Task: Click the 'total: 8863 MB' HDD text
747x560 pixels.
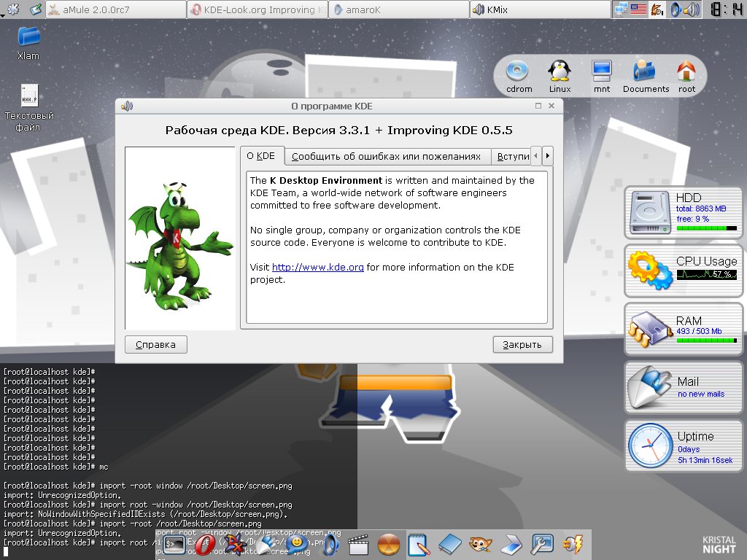Action: 701,209
